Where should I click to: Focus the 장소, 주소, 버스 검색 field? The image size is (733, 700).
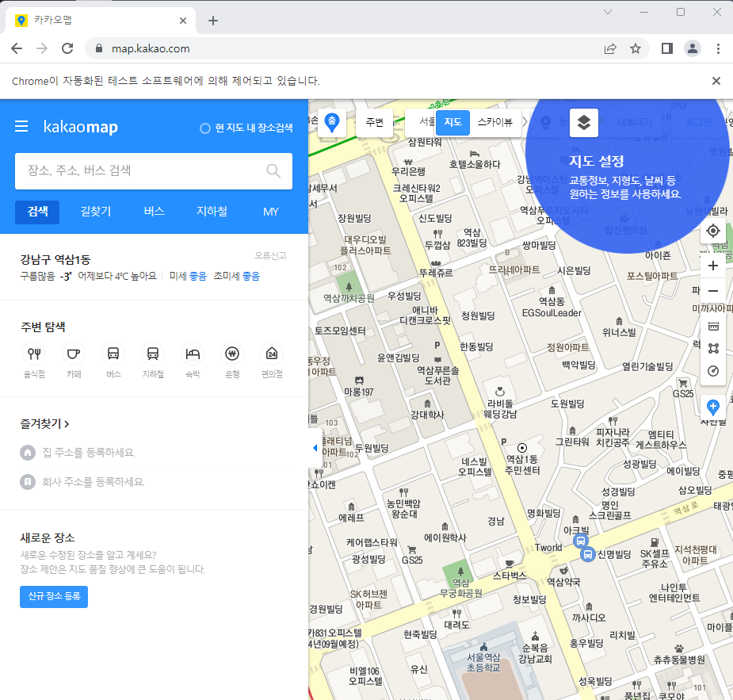(x=154, y=171)
